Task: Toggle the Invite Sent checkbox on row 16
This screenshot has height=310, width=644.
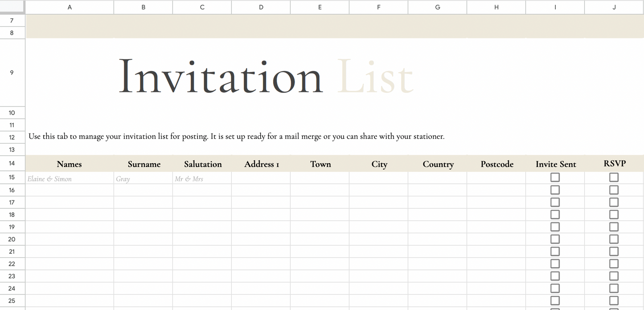Action: pos(555,190)
